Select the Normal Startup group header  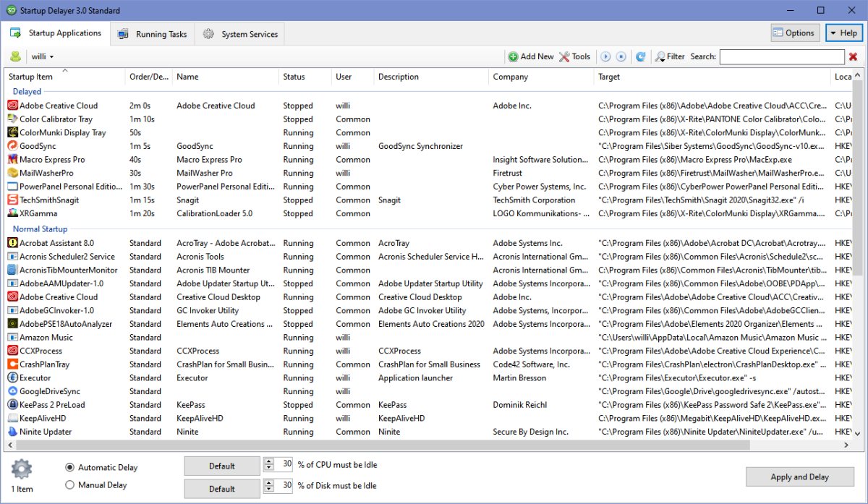click(40, 229)
